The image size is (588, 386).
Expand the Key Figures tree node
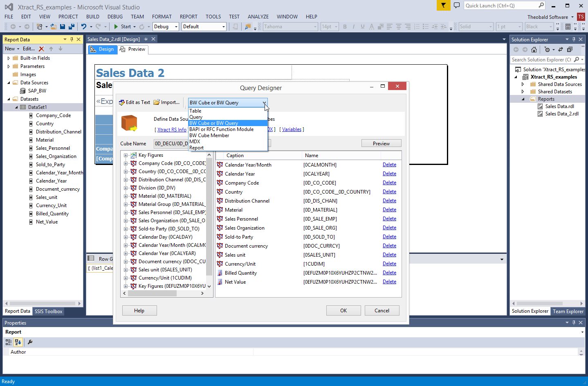coord(126,155)
